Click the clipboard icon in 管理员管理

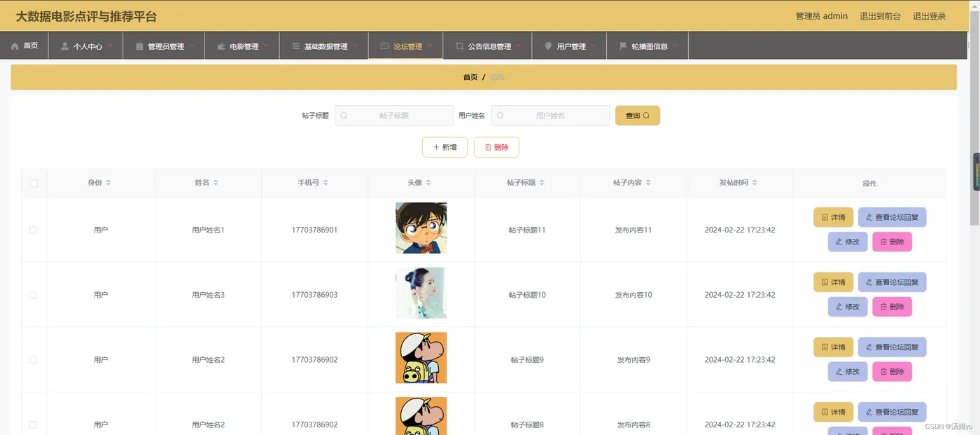click(139, 46)
